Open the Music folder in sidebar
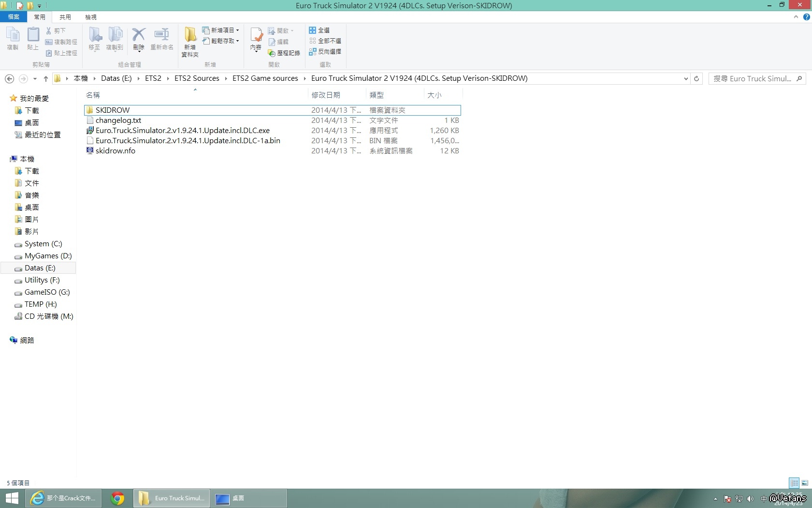The height and width of the screenshot is (508, 812). tap(27, 195)
